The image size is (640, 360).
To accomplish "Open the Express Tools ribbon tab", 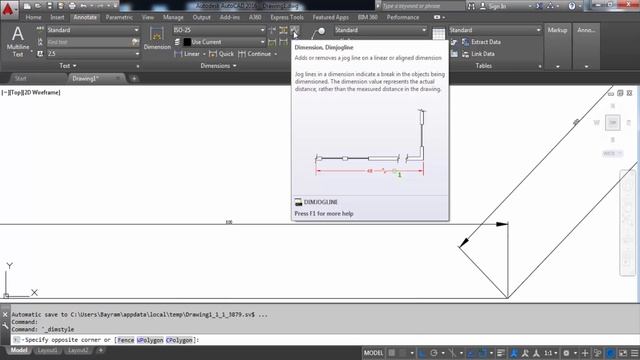I will tap(287, 18).
